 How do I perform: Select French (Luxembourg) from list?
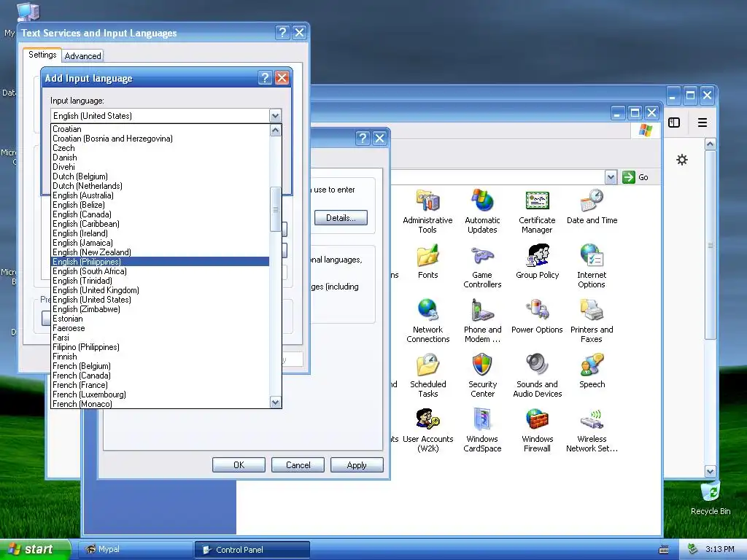tap(160, 394)
